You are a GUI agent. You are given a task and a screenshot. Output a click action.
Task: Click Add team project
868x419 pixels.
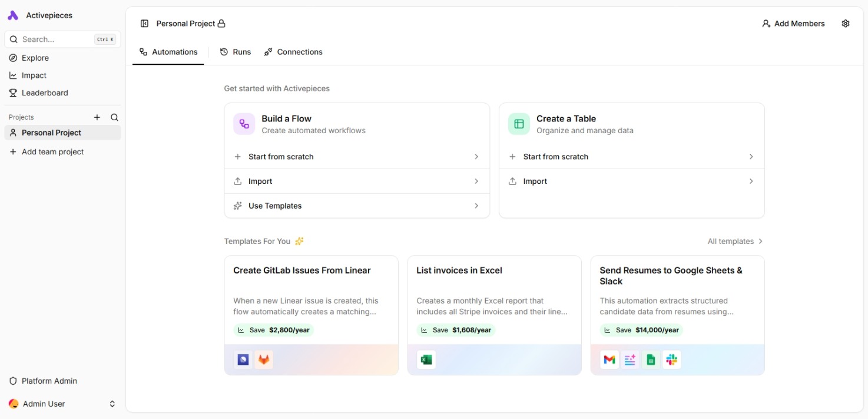point(62,151)
